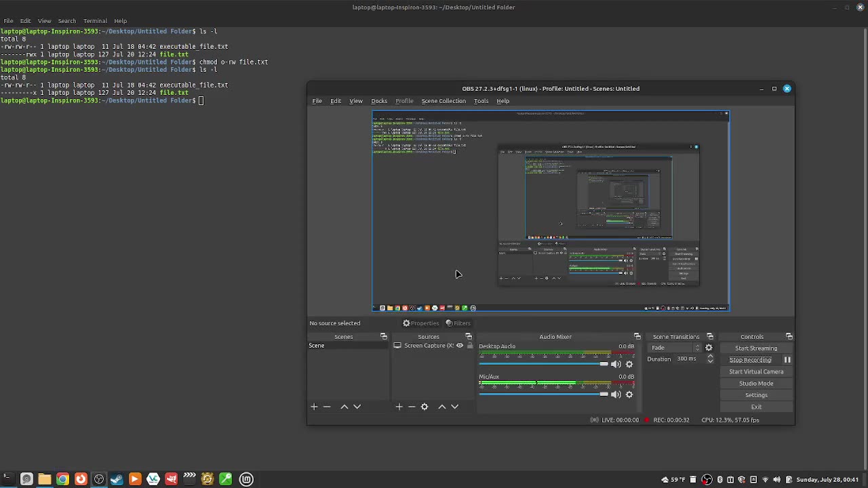Viewport: 868px width, 488px height.
Task: Click OBS recording tray icon
Action: [x=707, y=480]
